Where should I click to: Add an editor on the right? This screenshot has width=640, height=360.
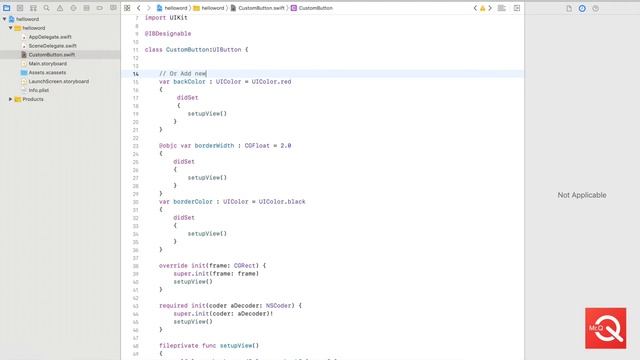(x=517, y=8)
